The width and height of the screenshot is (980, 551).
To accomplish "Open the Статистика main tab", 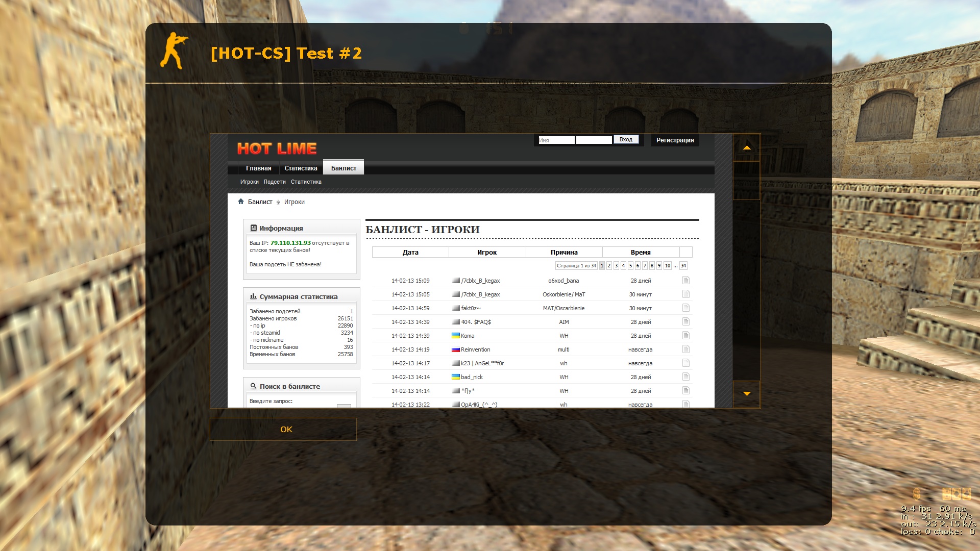I will (x=301, y=168).
